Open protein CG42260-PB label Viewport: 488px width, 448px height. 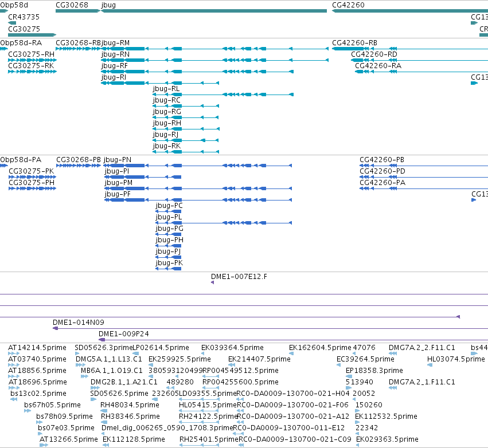382,160
